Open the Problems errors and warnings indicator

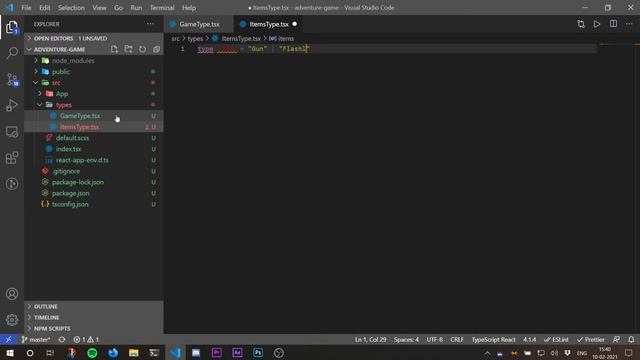coord(86,339)
